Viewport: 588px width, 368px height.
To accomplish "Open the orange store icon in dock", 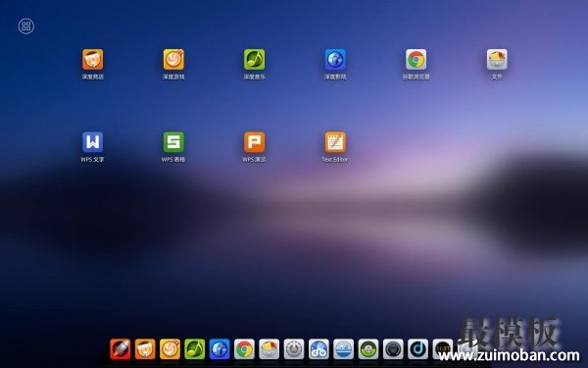I will pyautogui.click(x=145, y=349).
